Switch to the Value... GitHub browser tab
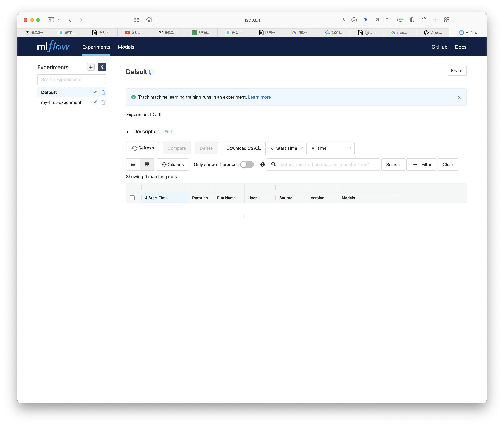Viewport: 504px width, 426px height. 433,33
